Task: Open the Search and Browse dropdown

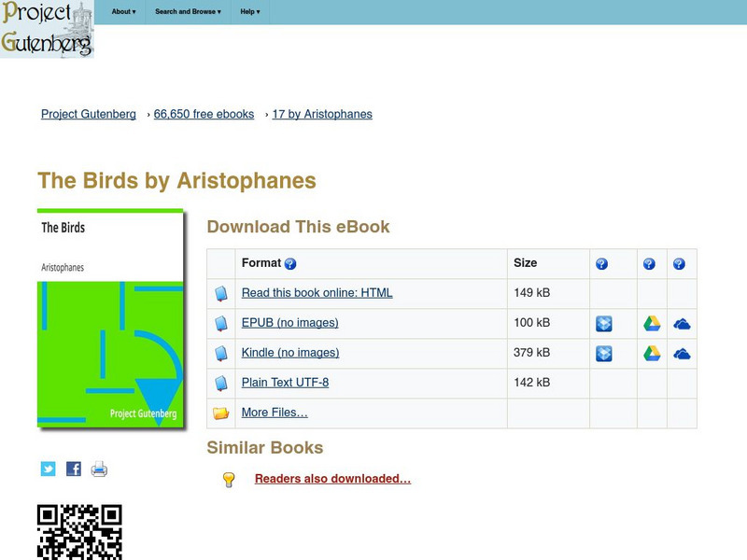Action: click(188, 11)
